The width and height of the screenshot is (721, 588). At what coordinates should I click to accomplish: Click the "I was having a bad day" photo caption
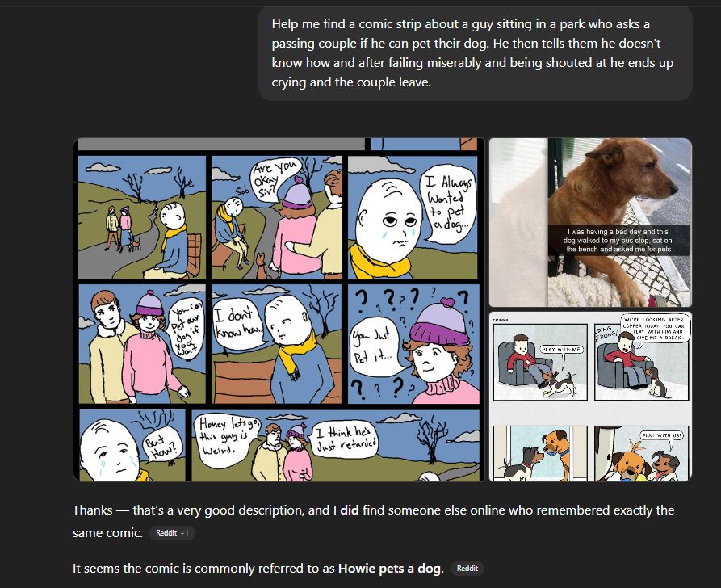pyautogui.click(x=619, y=240)
